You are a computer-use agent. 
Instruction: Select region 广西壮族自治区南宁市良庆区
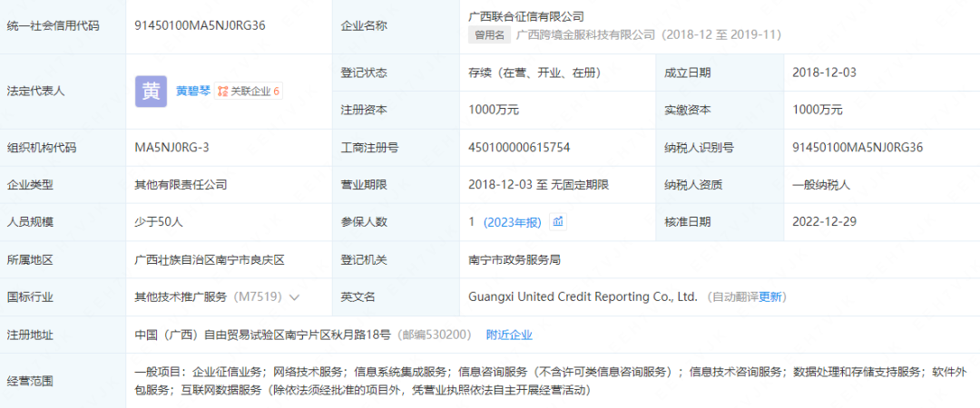point(210,260)
